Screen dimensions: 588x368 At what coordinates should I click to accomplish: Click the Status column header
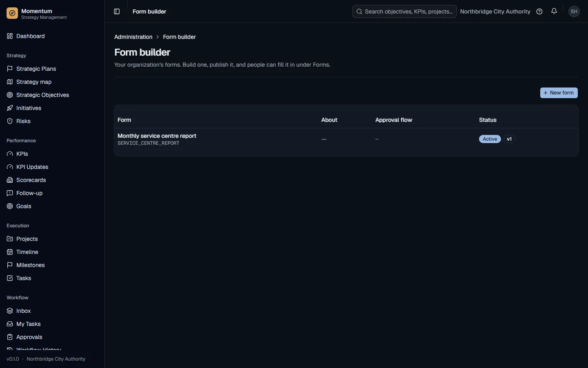[x=488, y=120]
